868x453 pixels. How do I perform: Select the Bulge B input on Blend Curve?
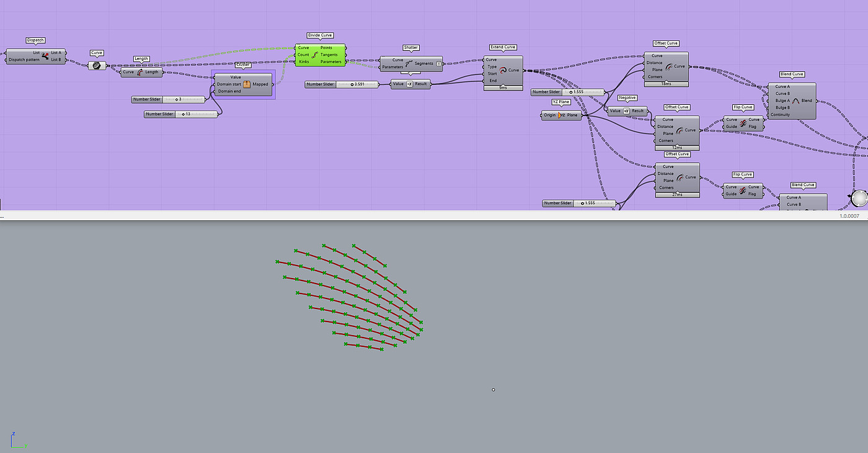(782, 107)
